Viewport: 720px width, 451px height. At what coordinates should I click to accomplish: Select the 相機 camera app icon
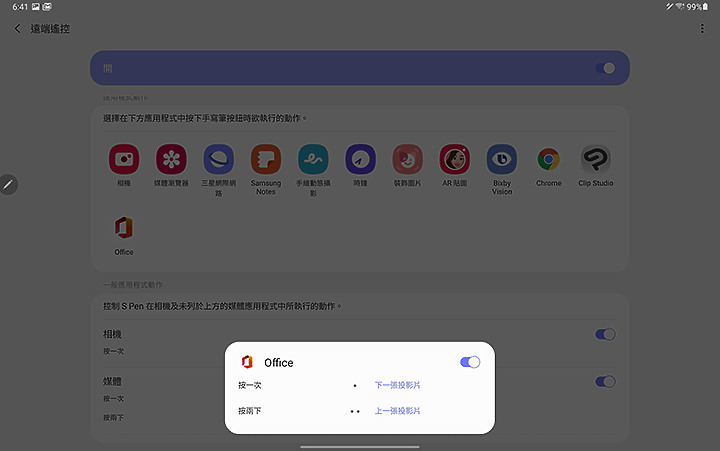click(x=124, y=159)
